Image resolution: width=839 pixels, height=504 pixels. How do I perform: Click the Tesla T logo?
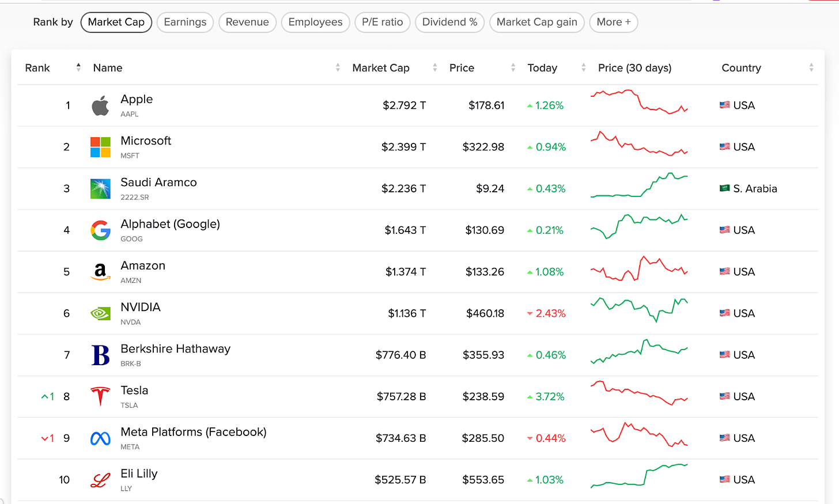click(100, 396)
